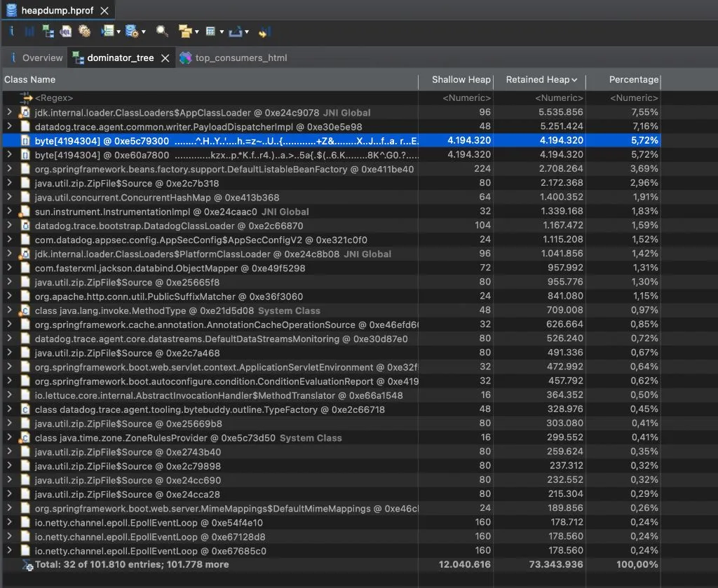The height and width of the screenshot is (588, 718).
Task: Click the Group Result By folders icon
Action: (x=184, y=32)
